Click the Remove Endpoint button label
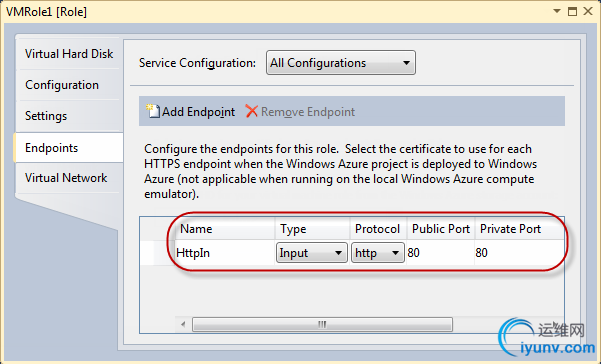Screen dimensions: 601x364 pyautogui.click(x=308, y=112)
